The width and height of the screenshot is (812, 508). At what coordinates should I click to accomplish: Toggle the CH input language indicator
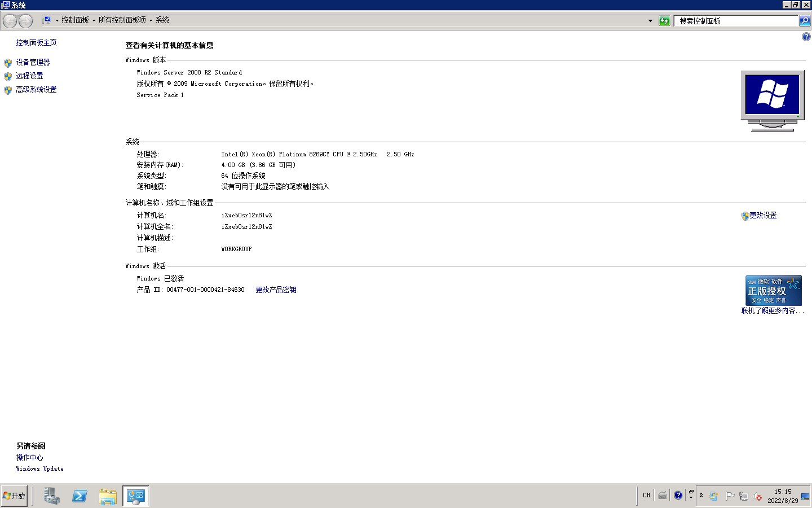[646, 495]
